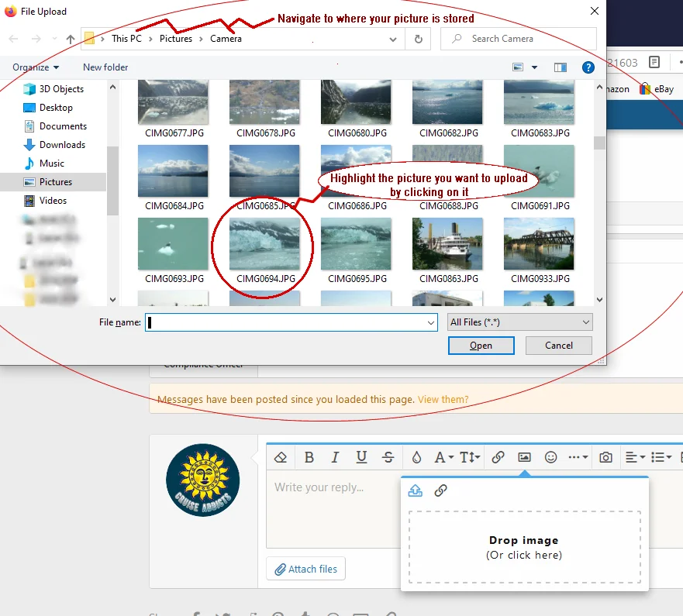The image size is (683, 616).
Task: Open the Organize dropdown menu
Action: coord(36,67)
